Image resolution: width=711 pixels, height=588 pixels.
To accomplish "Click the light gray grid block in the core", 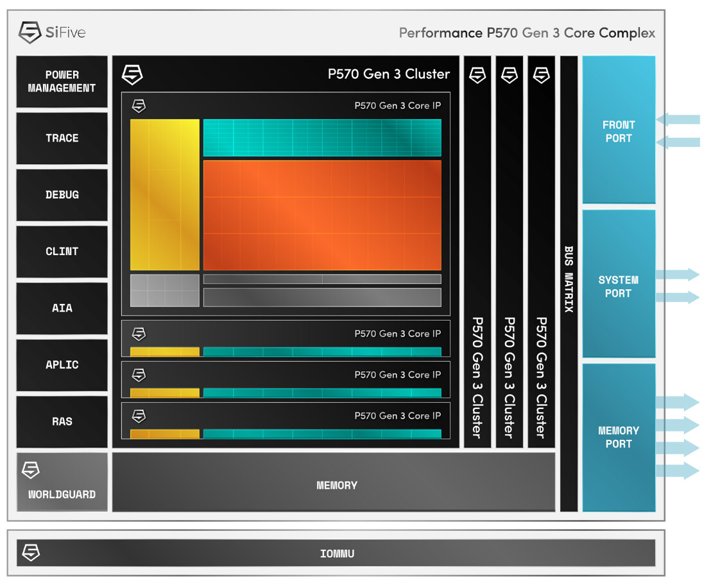I will pos(165,290).
